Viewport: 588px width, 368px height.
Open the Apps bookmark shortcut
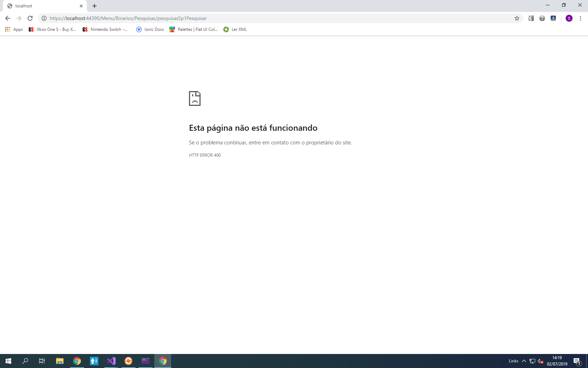[x=14, y=29]
